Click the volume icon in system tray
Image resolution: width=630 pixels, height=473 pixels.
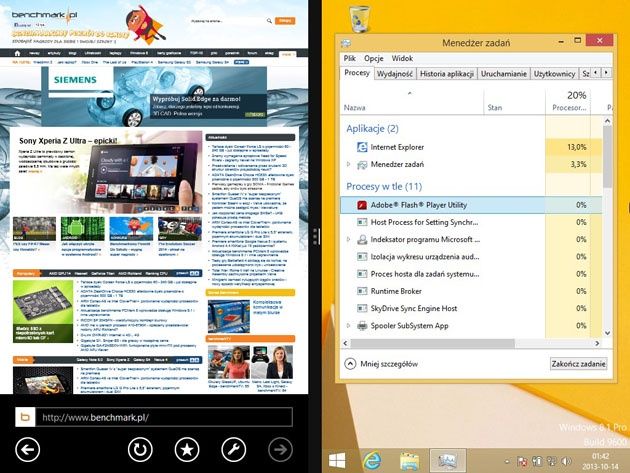pyautogui.click(x=566, y=461)
